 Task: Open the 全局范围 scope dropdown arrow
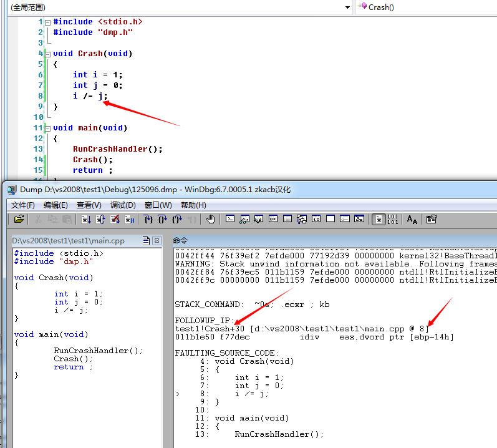pyautogui.click(x=347, y=7)
